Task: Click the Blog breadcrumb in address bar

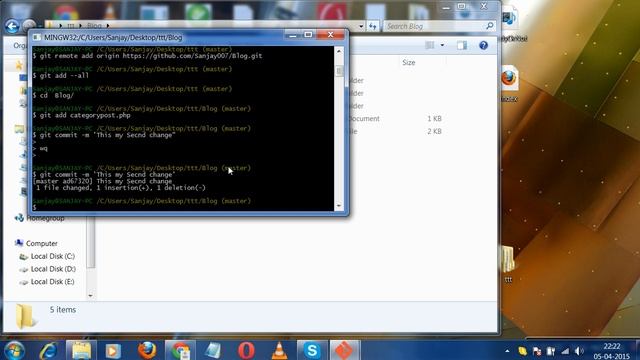Action: (x=94, y=26)
